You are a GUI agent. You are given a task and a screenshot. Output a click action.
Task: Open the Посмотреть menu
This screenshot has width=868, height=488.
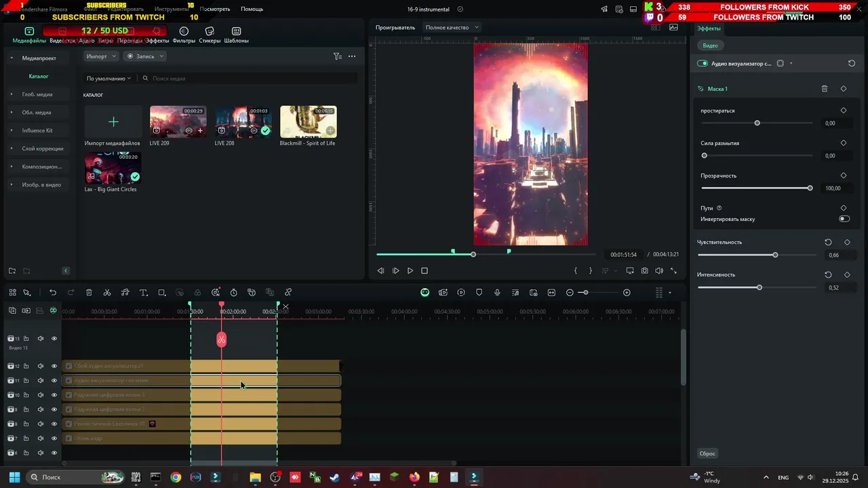pyautogui.click(x=215, y=9)
